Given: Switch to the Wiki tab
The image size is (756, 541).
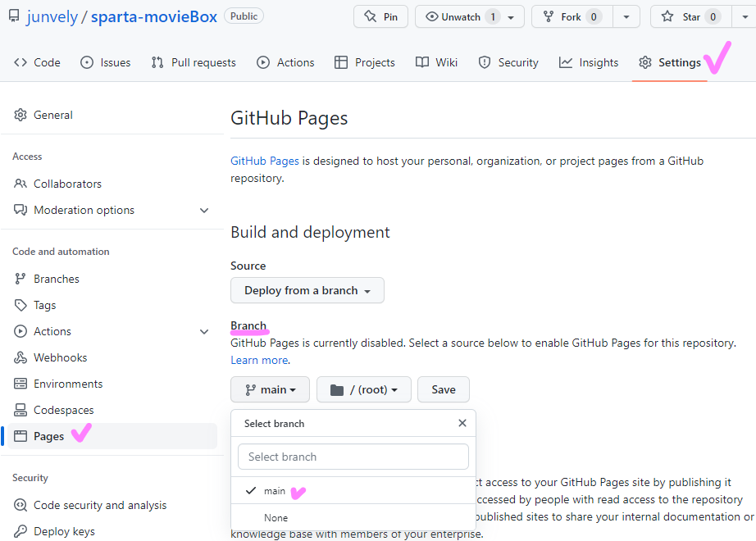Looking at the screenshot, I should pyautogui.click(x=436, y=62).
